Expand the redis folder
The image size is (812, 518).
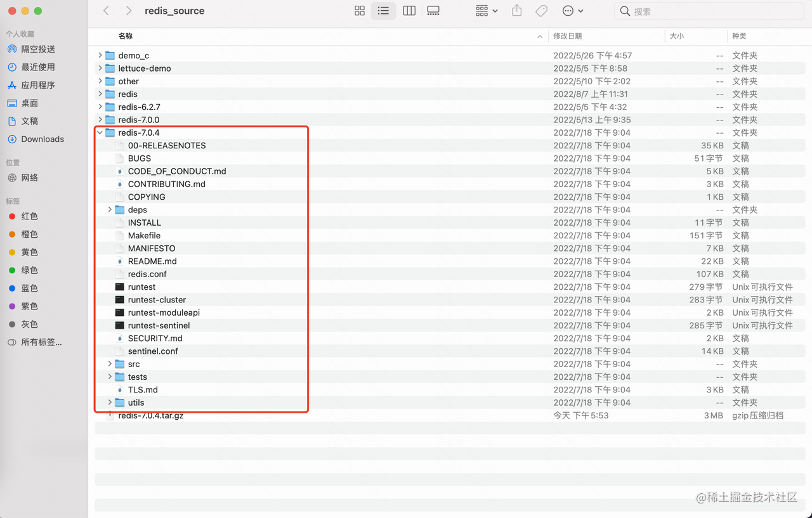point(100,94)
